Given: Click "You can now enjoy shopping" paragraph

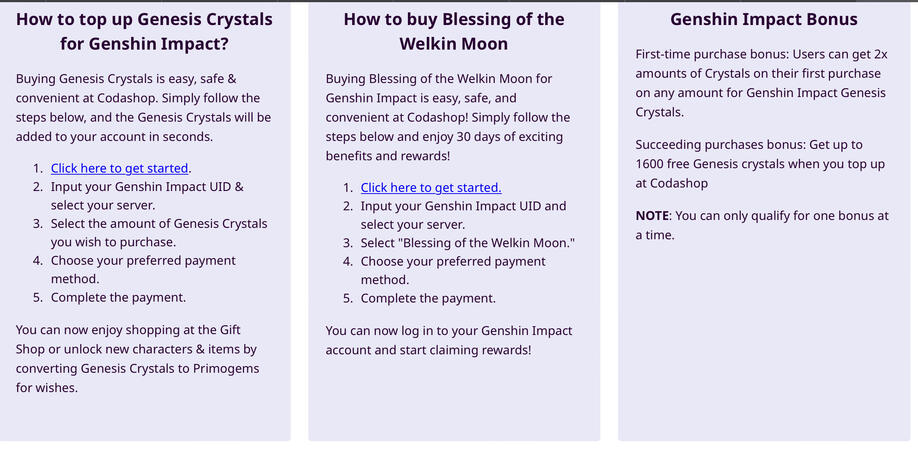Looking at the screenshot, I should 137,358.
